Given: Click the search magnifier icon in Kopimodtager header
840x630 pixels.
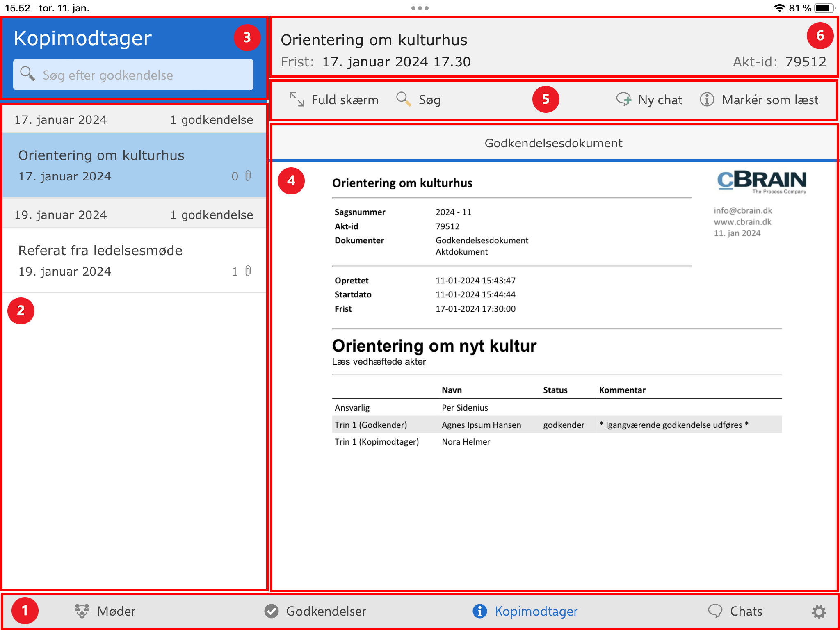Looking at the screenshot, I should tap(27, 74).
